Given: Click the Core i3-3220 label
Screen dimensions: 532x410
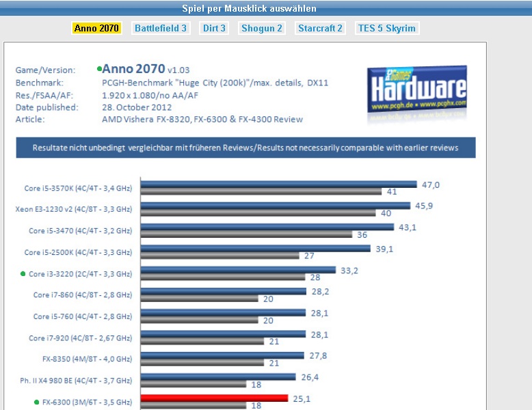Looking at the screenshot, I should tap(81, 274).
